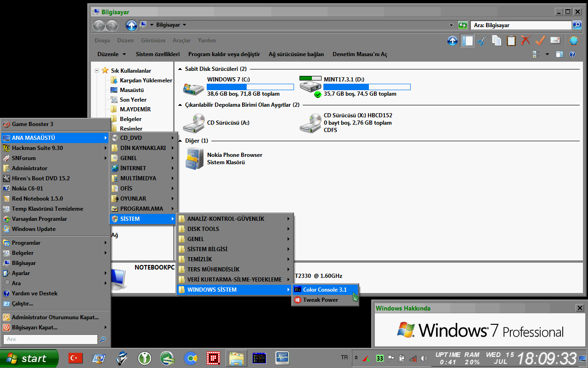Click the envelope mail icon in toolbar
This screenshot has width=588, height=368.
(555, 40)
